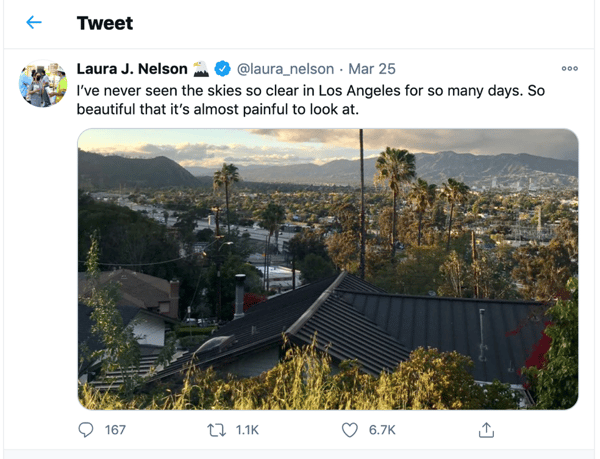Open the three-dot more options menu

569,69
